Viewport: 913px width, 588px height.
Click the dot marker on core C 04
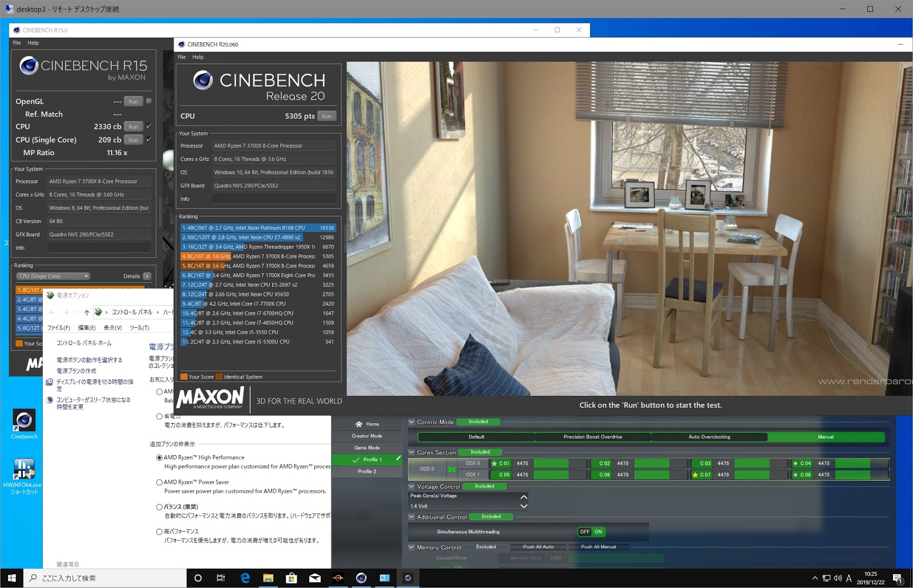coord(795,464)
